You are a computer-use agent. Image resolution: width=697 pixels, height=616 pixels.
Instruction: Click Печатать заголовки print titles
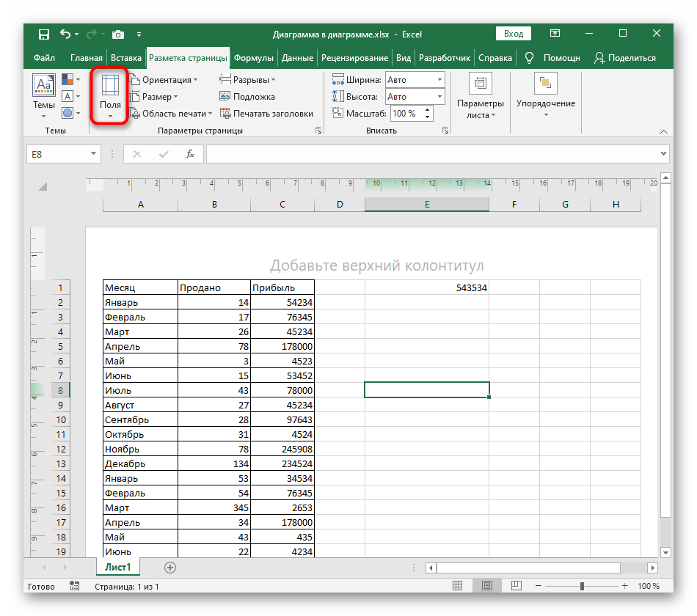pyautogui.click(x=266, y=114)
